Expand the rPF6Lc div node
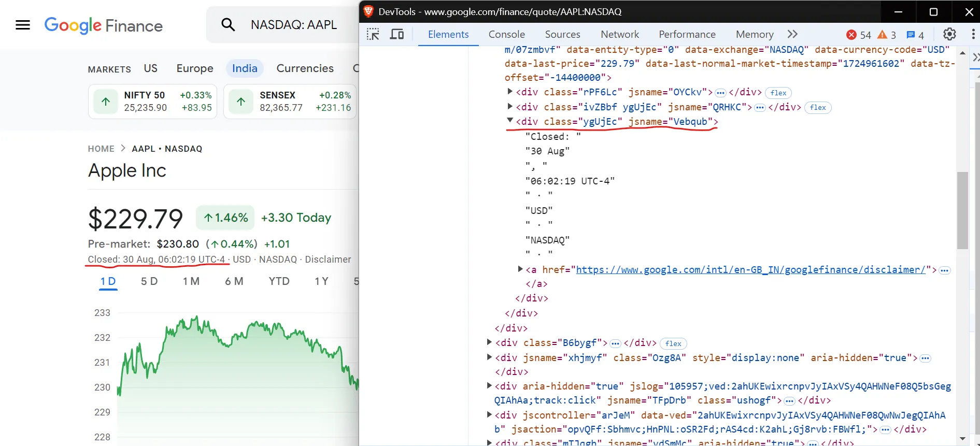This screenshot has height=446, width=980. pos(510,92)
